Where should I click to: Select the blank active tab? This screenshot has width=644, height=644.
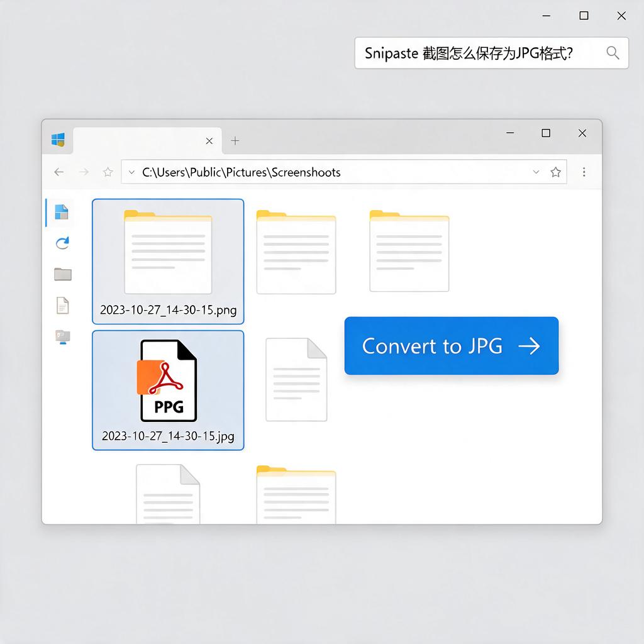click(147, 140)
